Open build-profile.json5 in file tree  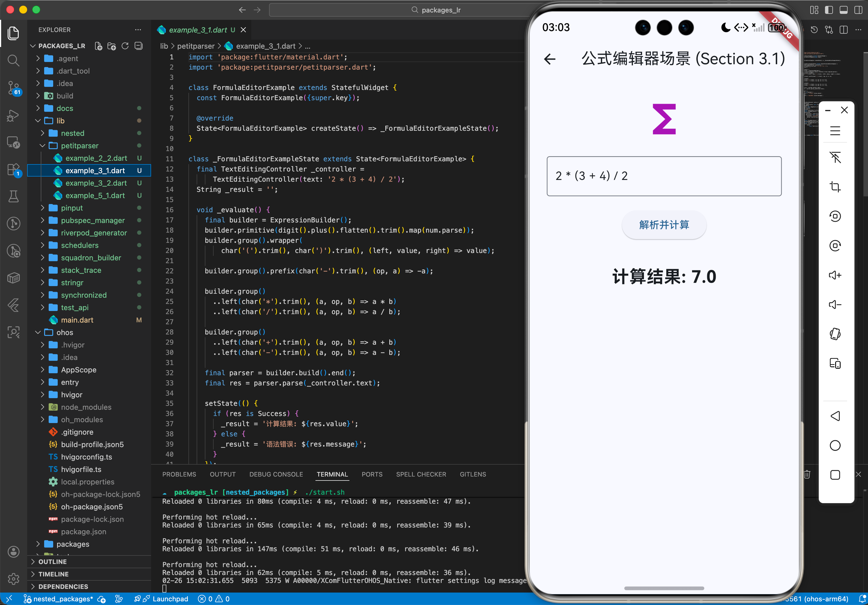pyautogui.click(x=92, y=444)
